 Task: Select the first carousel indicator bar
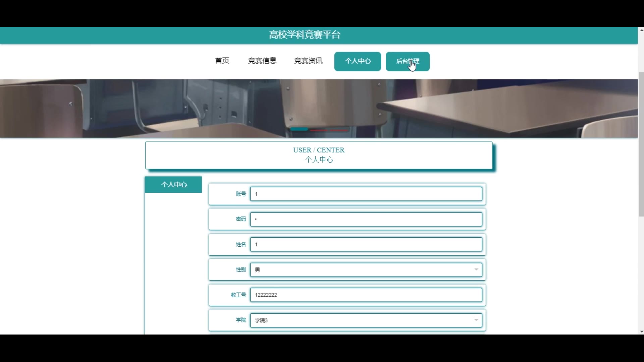pos(299,129)
